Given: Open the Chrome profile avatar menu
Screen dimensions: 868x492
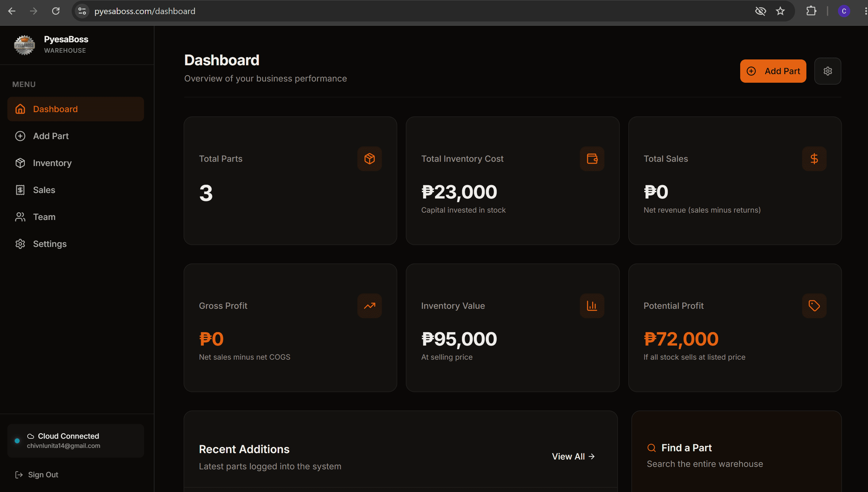Looking at the screenshot, I should [844, 11].
